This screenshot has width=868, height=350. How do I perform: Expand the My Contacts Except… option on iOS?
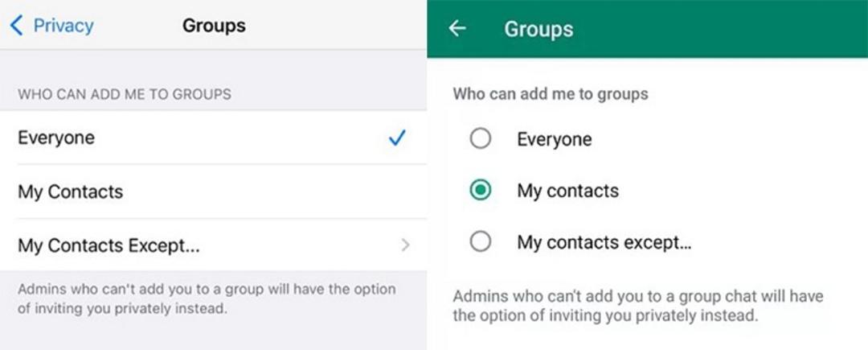tap(213, 245)
